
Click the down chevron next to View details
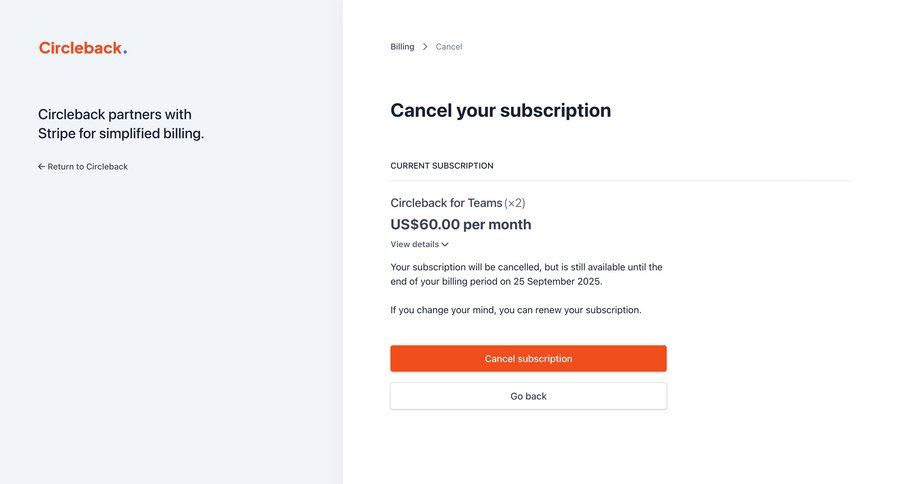(445, 244)
